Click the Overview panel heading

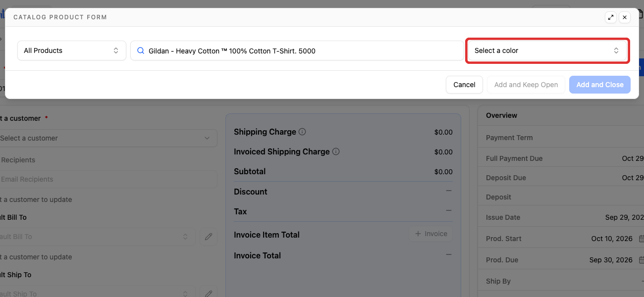[x=501, y=115]
